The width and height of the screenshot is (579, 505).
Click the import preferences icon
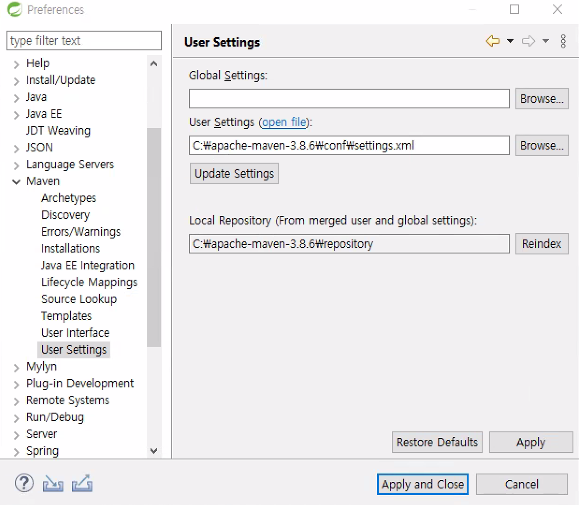click(x=53, y=483)
